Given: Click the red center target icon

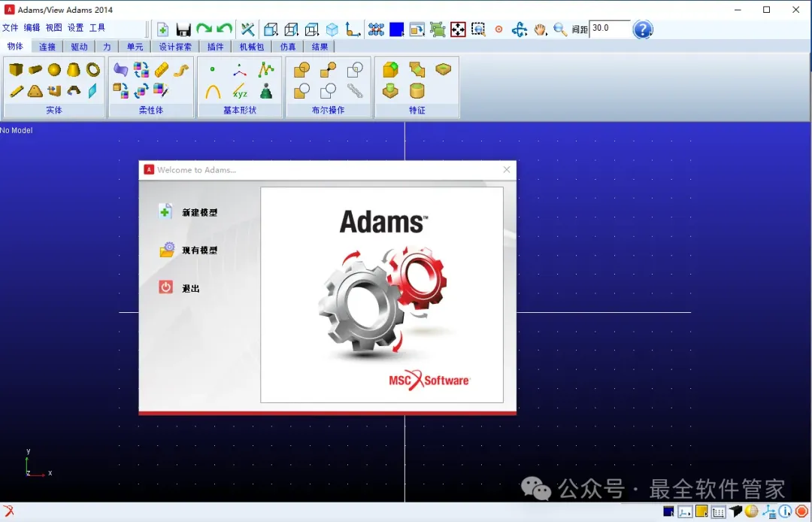Looking at the screenshot, I should click(498, 29).
